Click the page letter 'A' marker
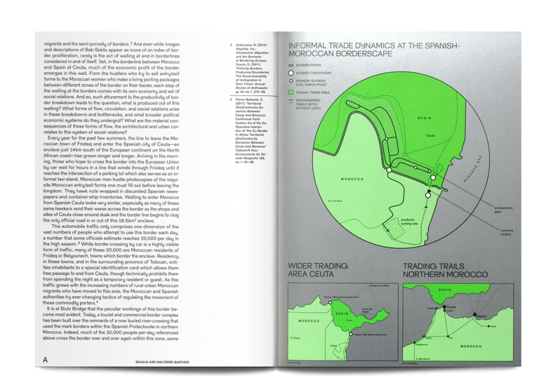The width and height of the screenshot is (558, 392). (x=45, y=360)
